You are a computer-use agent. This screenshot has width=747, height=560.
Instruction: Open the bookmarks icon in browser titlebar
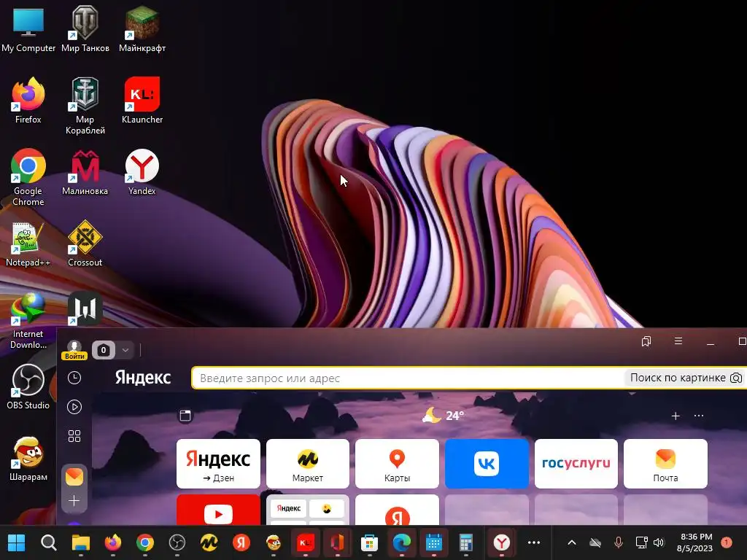click(x=646, y=341)
